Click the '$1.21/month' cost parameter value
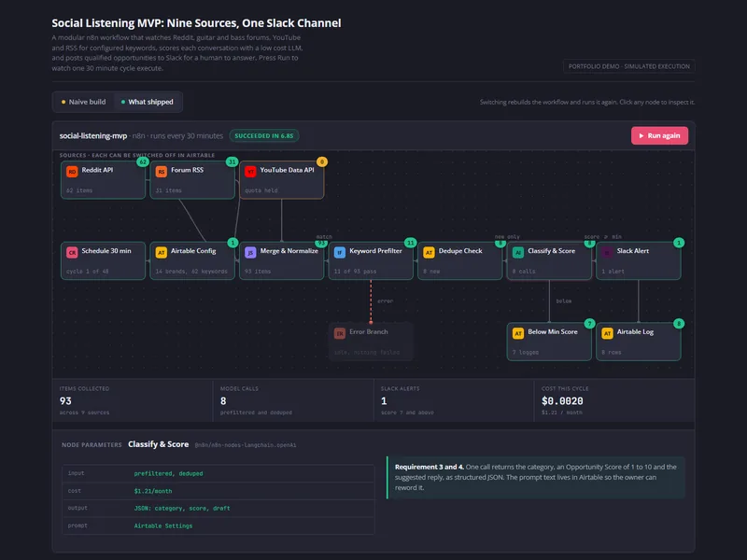This screenshot has width=747, height=560. point(153,491)
